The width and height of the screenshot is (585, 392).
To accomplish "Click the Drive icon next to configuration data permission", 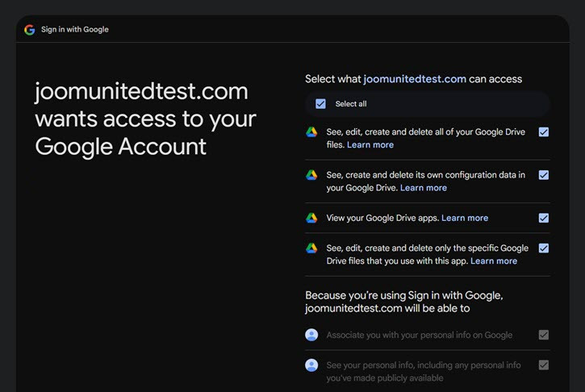I will (x=311, y=175).
